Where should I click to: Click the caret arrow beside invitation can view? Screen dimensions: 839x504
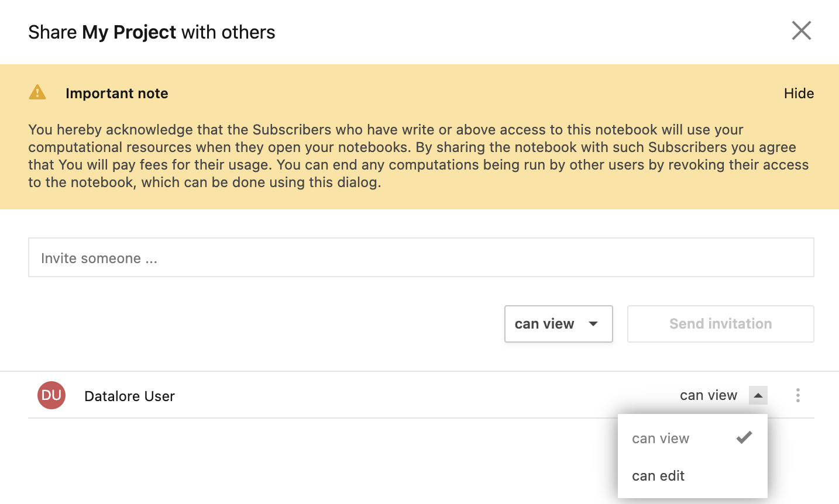593,324
